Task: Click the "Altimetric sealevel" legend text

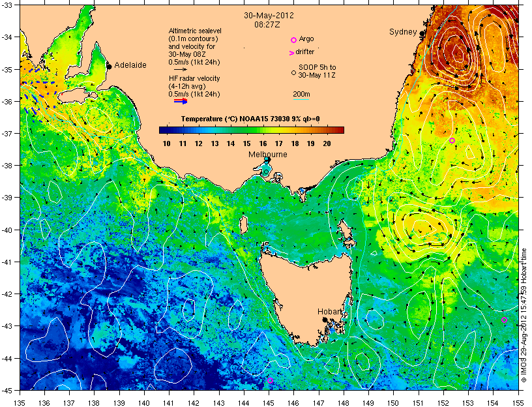Action: (x=195, y=31)
